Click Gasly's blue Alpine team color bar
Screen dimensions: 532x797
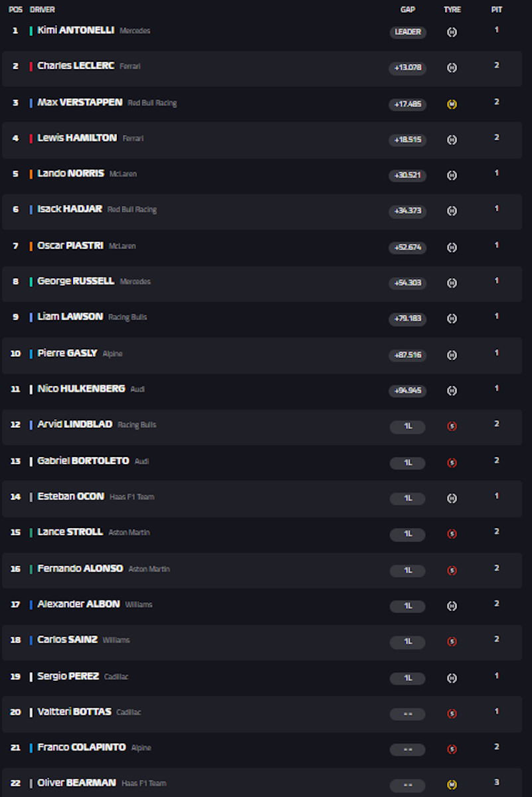[x=31, y=354]
